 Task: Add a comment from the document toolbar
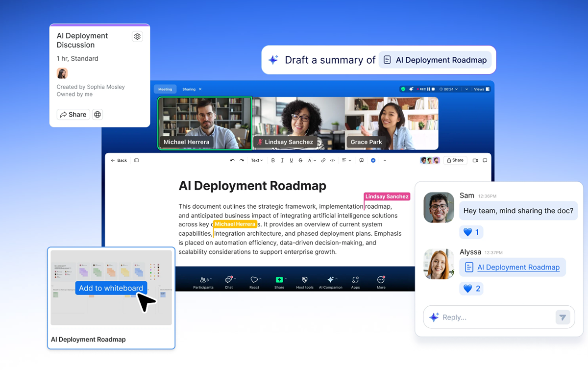click(x=362, y=160)
